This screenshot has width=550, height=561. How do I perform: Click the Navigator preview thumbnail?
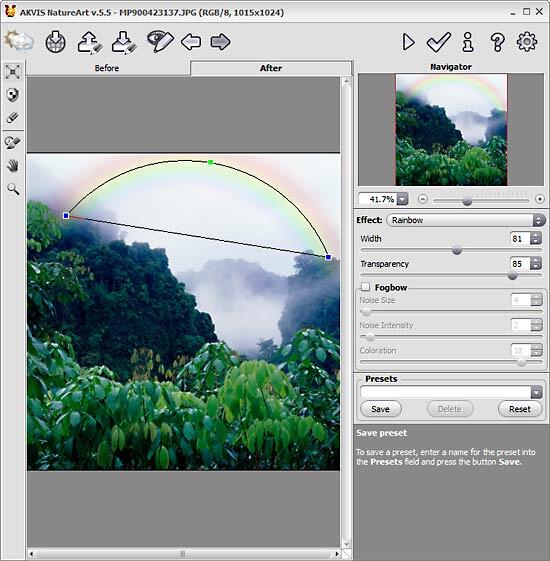click(x=451, y=130)
